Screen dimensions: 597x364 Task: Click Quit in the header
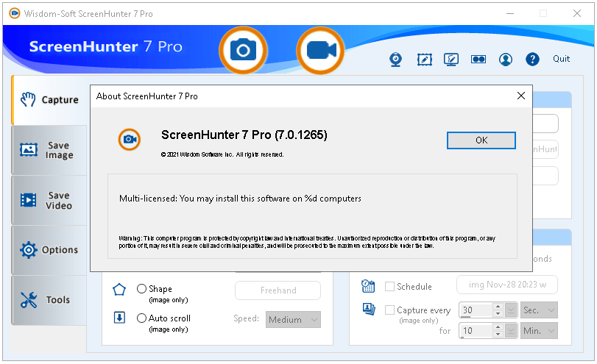[561, 59]
